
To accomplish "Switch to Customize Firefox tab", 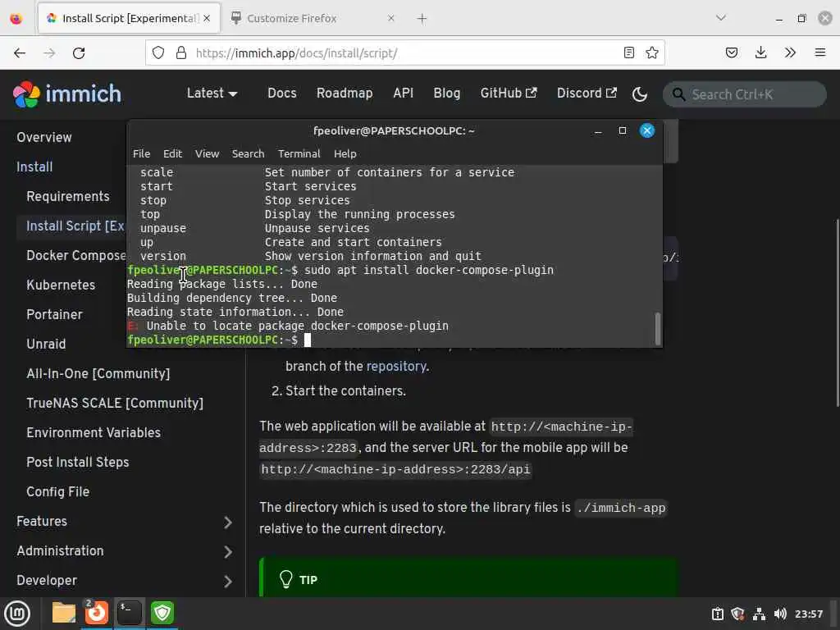I will tap(313, 18).
